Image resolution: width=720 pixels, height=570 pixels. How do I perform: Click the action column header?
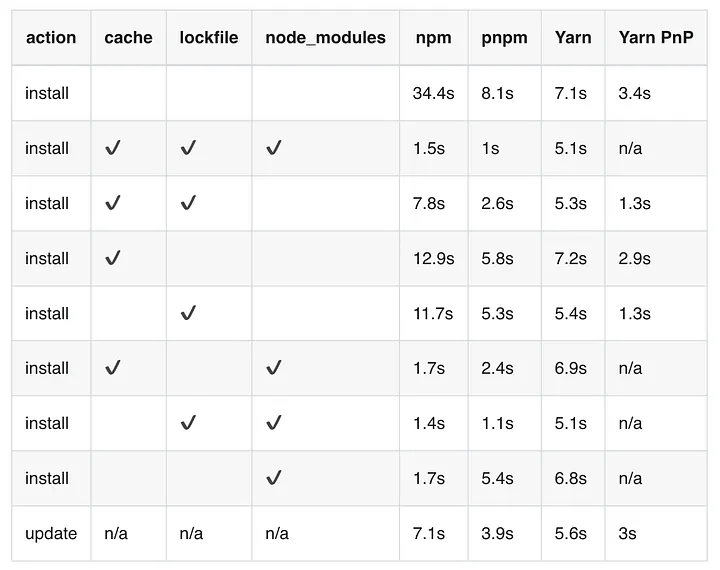pos(51,38)
